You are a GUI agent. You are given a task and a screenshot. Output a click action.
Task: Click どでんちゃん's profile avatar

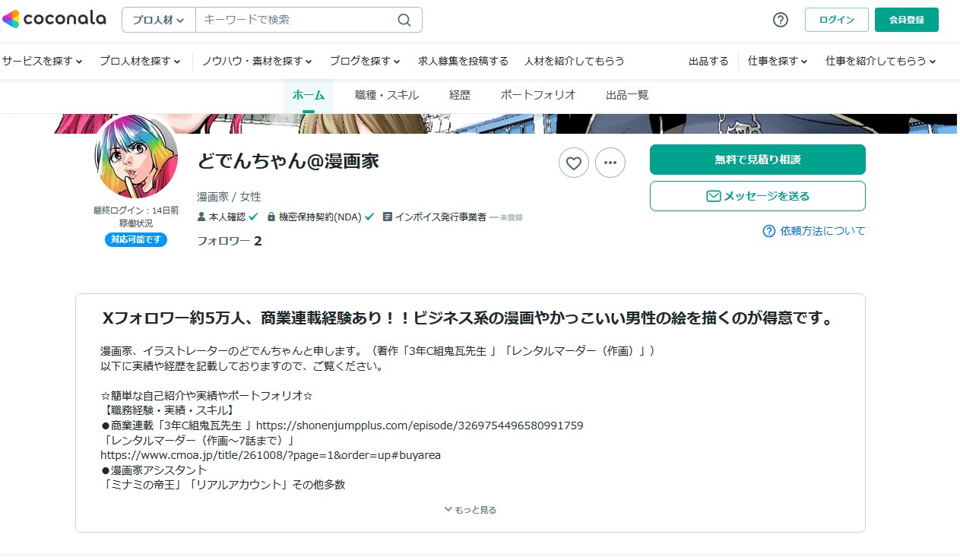click(137, 157)
